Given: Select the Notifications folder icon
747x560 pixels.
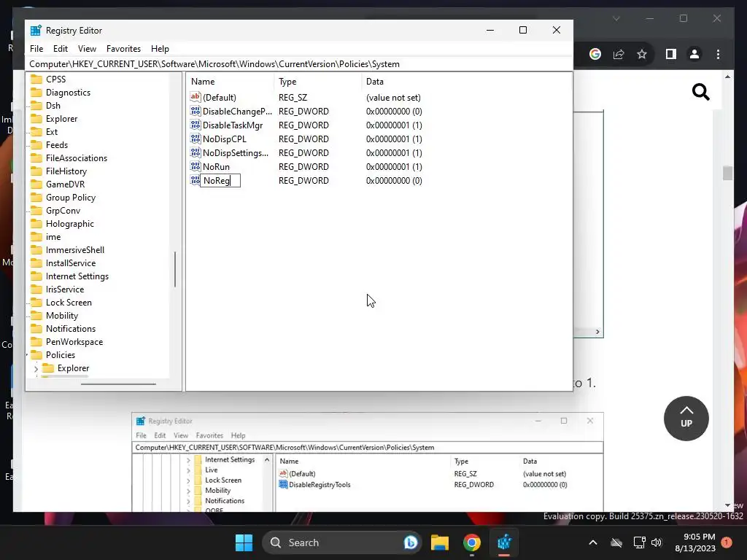Looking at the screenshot, I should click(36, 329).
